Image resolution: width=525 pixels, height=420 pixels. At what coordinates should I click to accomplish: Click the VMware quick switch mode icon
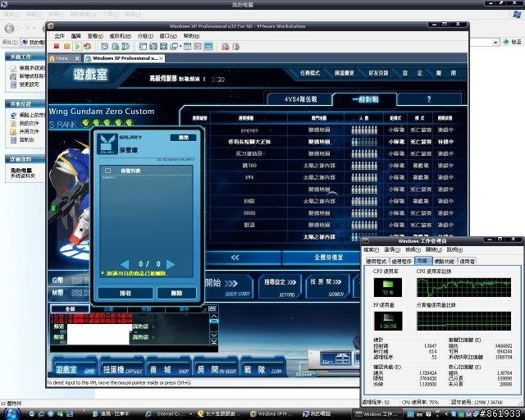(x=164, y=46)
